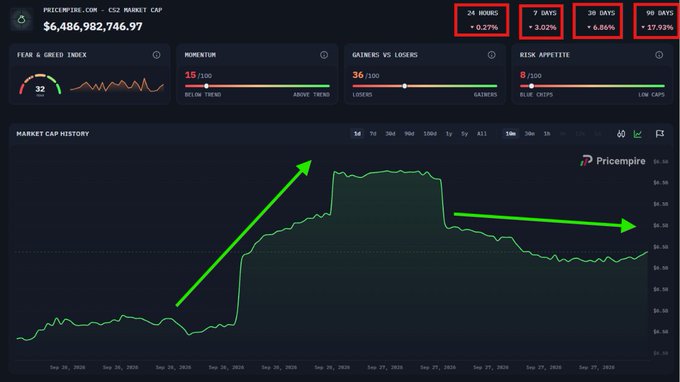Choose the 1h chart interval
This screenshot has width=680, height=382.
pyautogui.click(x=547, y=134)
